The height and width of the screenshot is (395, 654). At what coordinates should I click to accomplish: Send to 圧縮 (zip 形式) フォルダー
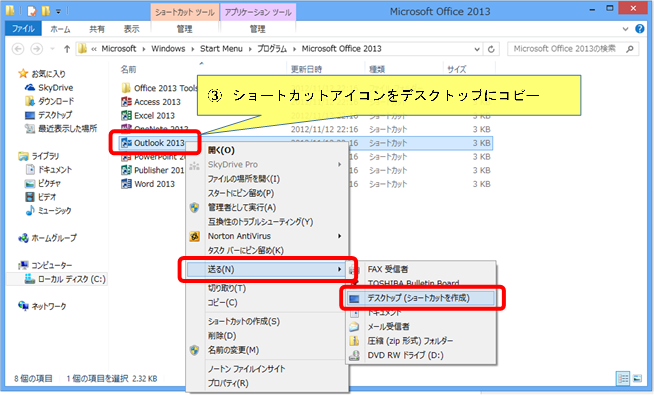(x=421, y=341)
